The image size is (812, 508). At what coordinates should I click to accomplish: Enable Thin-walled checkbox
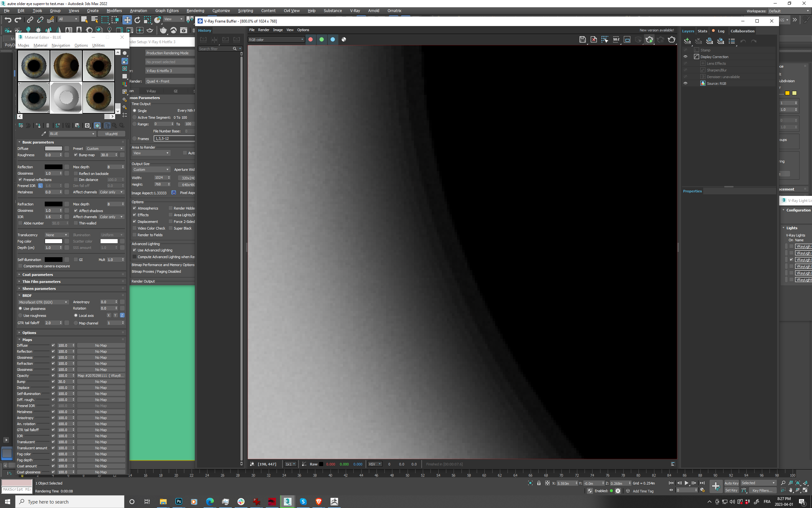click(76, 223)
